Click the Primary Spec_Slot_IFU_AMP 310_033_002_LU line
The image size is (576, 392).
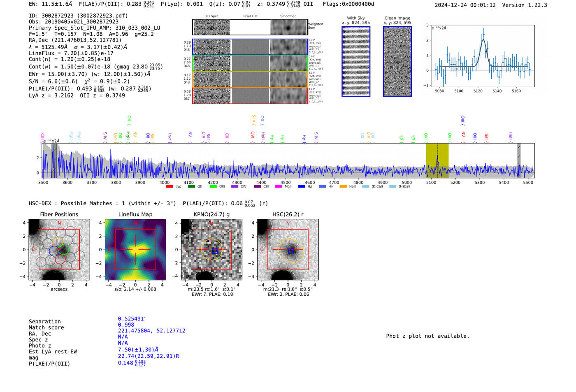(x=95, y=28)
